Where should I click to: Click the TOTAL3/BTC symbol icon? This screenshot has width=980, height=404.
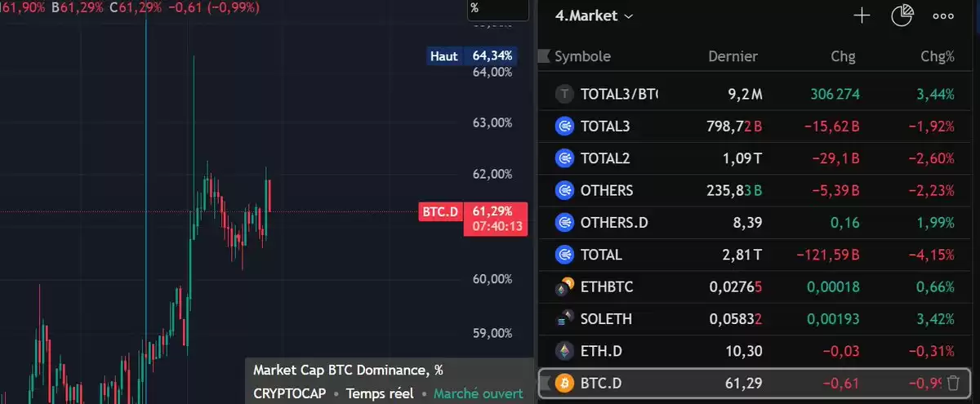(x=564, y=94)
